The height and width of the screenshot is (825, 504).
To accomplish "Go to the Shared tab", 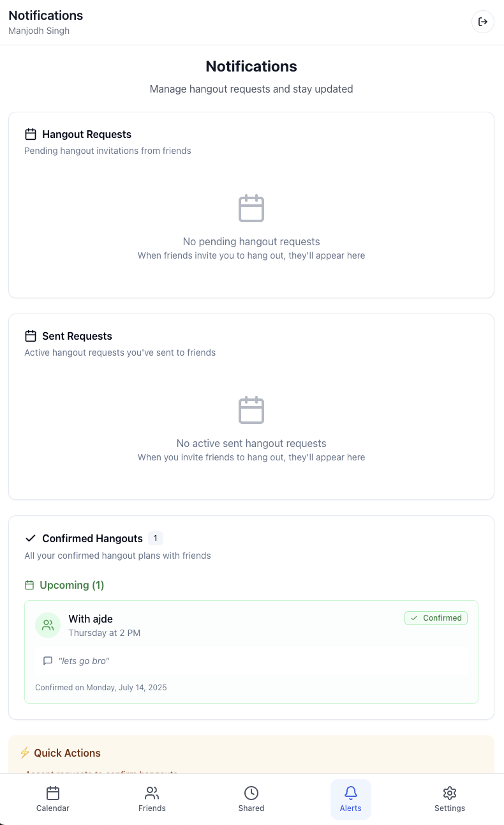I will point(251,799).
